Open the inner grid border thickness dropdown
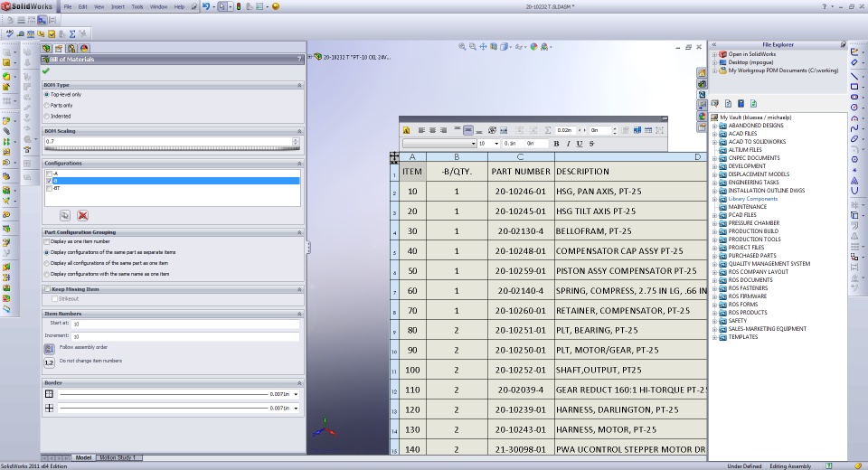 (x=296, y=409)
